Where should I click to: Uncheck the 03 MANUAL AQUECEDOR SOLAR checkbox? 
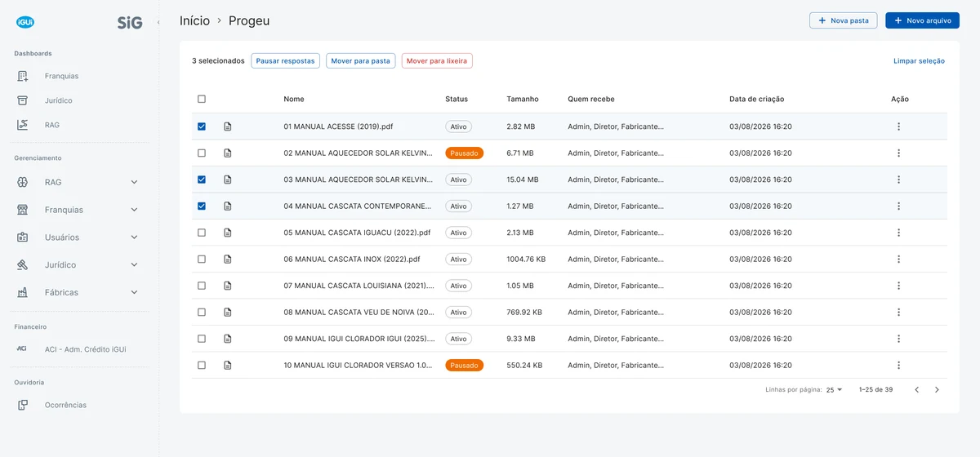pos(202,180)
